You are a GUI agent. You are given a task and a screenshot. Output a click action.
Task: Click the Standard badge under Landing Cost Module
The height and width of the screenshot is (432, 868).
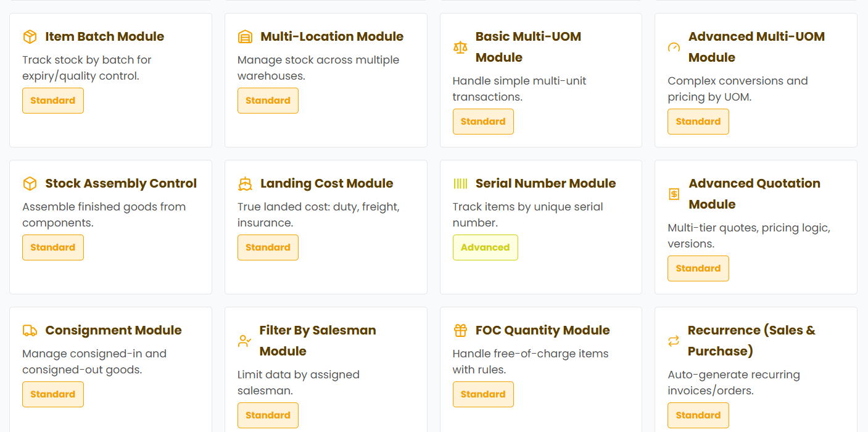point(268,247)
